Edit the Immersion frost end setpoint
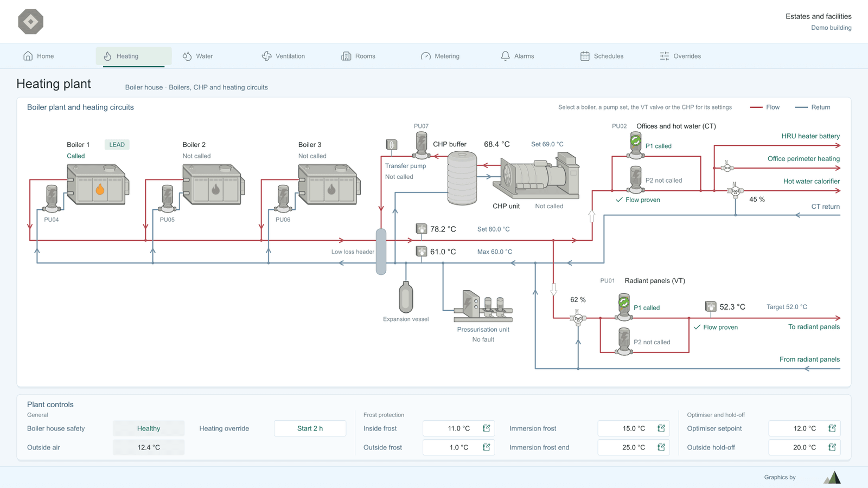868x488 pixels. [661, 447]
